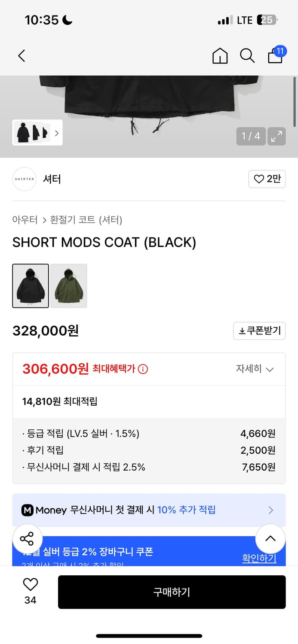Open M Money benefit details via right chevron

click(x=270, y=510)
